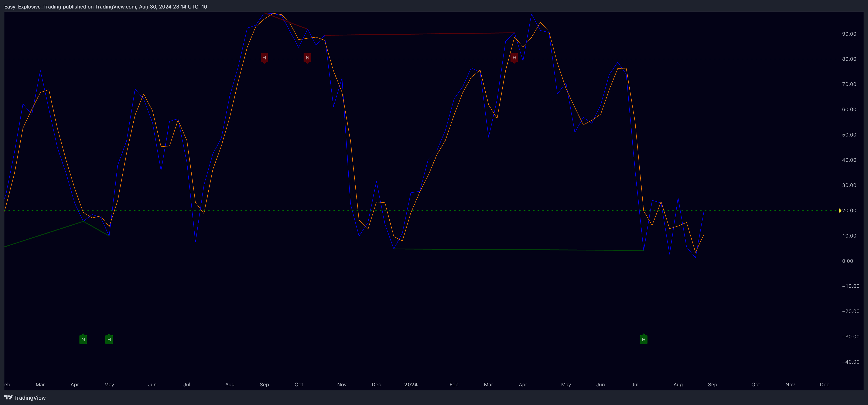Click the Nov label before Dec 2023

click(342, 384)
